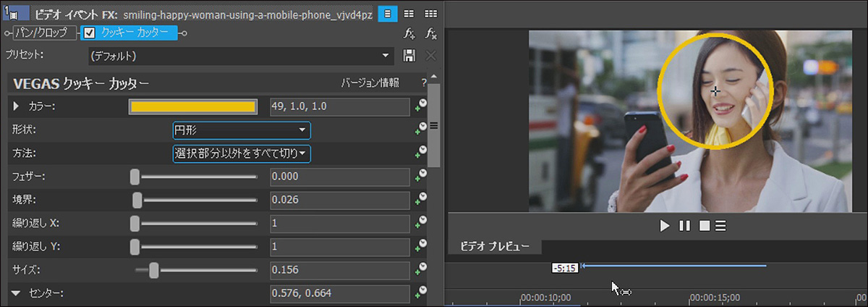Screen dimensions: 868x307
Task: Click the バージョン情報 link
Action: [370, 83]
